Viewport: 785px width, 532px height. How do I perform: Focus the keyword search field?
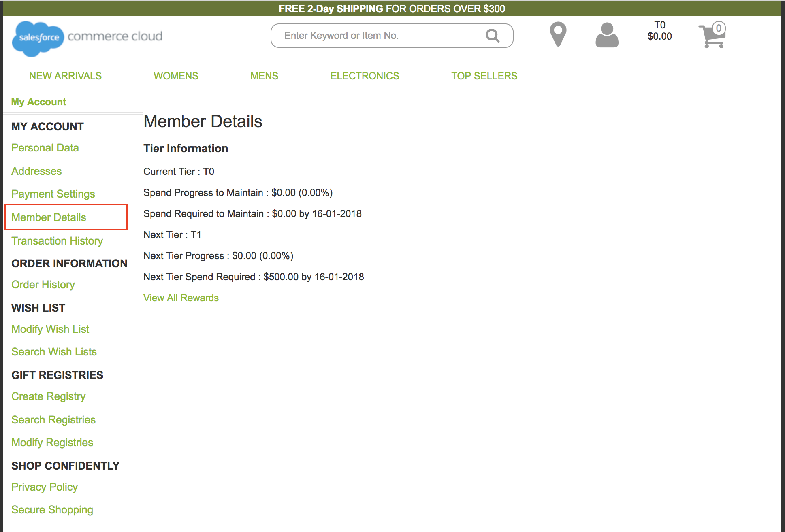pyautogui.click(x=392, y=36)
